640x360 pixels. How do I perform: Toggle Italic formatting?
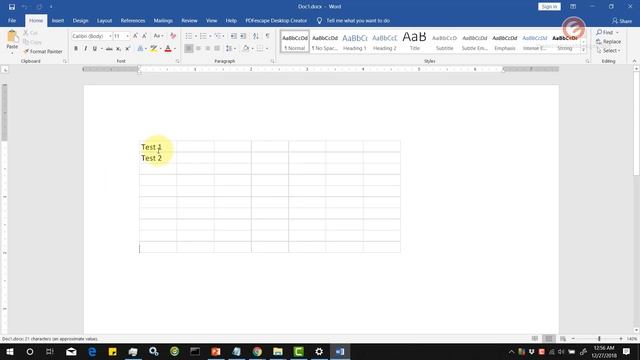tap(85, 49)
